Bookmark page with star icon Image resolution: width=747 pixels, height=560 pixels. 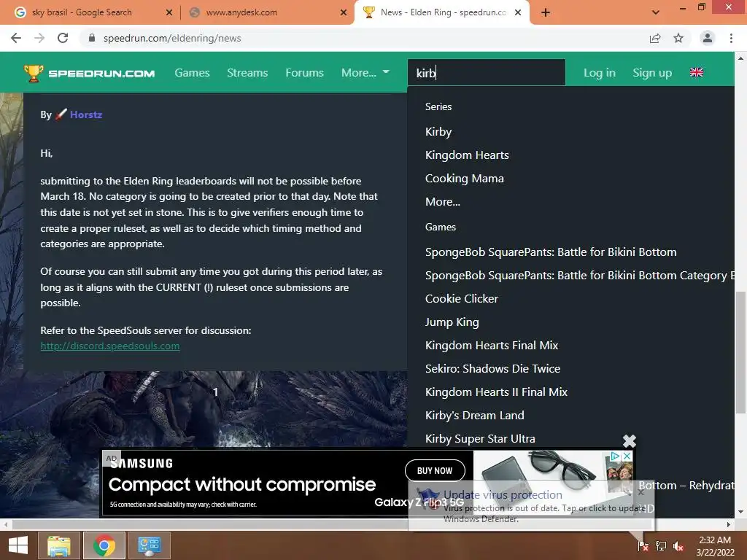pyautogui.click(x=678, y=38)
